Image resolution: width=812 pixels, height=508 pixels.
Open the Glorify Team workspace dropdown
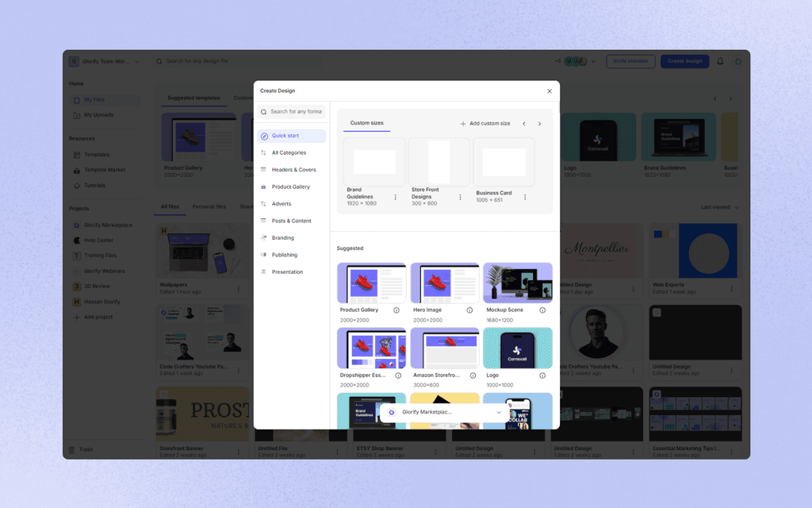(x=105, y=61)
